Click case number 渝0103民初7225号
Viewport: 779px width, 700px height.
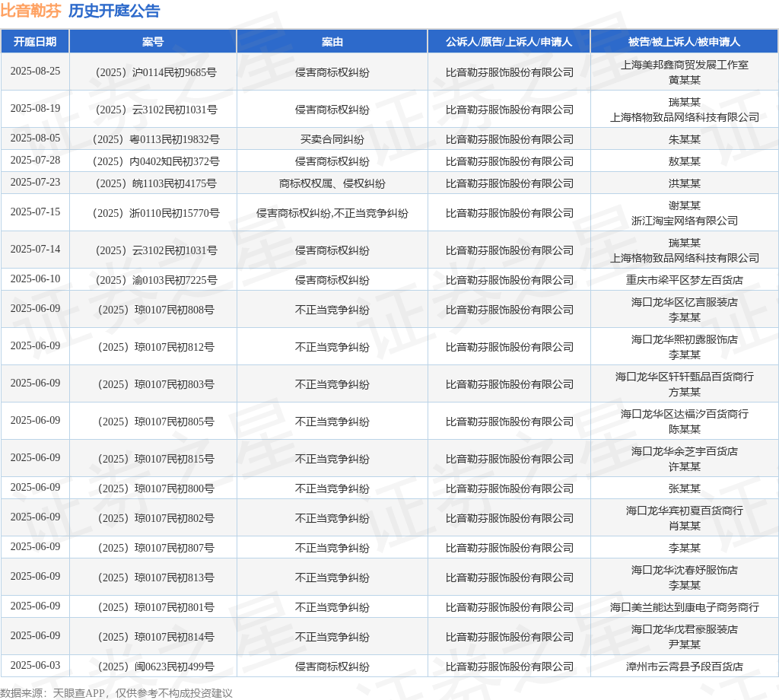pos(156,281)
